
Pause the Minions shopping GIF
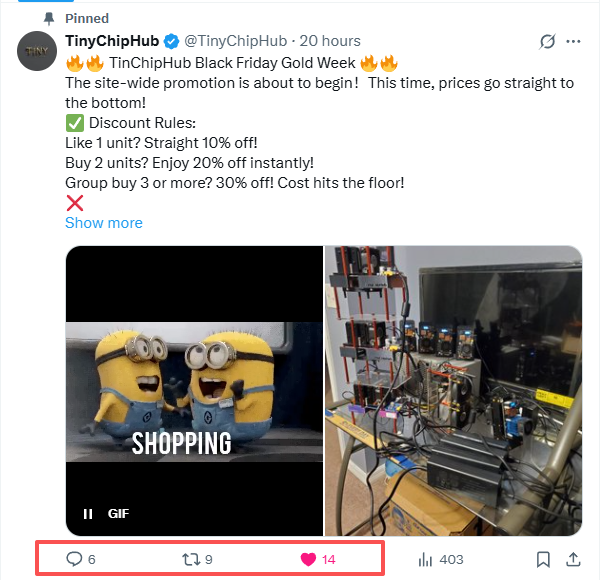tap(88, 514)
